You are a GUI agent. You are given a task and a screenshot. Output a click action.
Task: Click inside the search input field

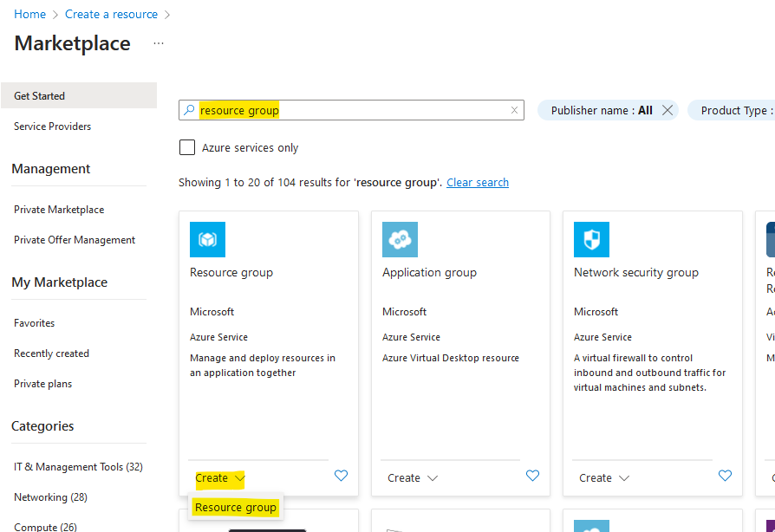pos(347,110)
